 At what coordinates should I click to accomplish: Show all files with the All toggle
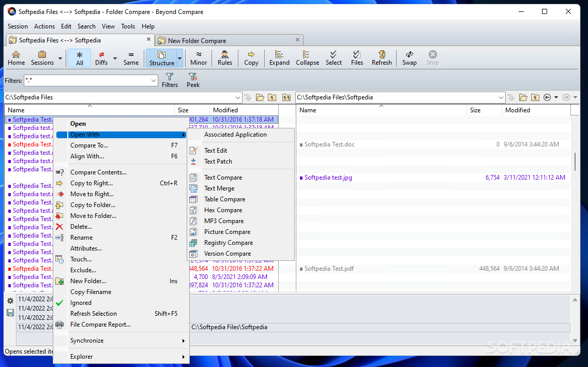(x=80, y=58)
